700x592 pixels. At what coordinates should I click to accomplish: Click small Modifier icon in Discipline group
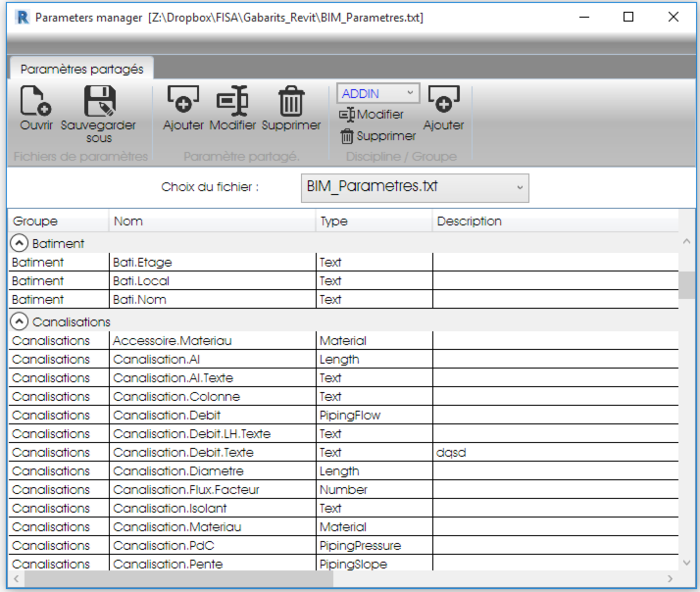pos(347,115)
